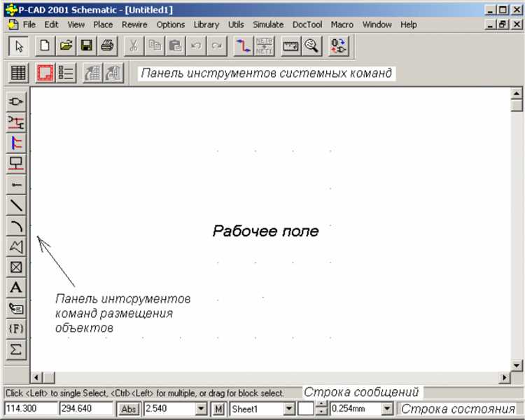Open the grid table icon
Screen dimensions: 525x420
18,73
